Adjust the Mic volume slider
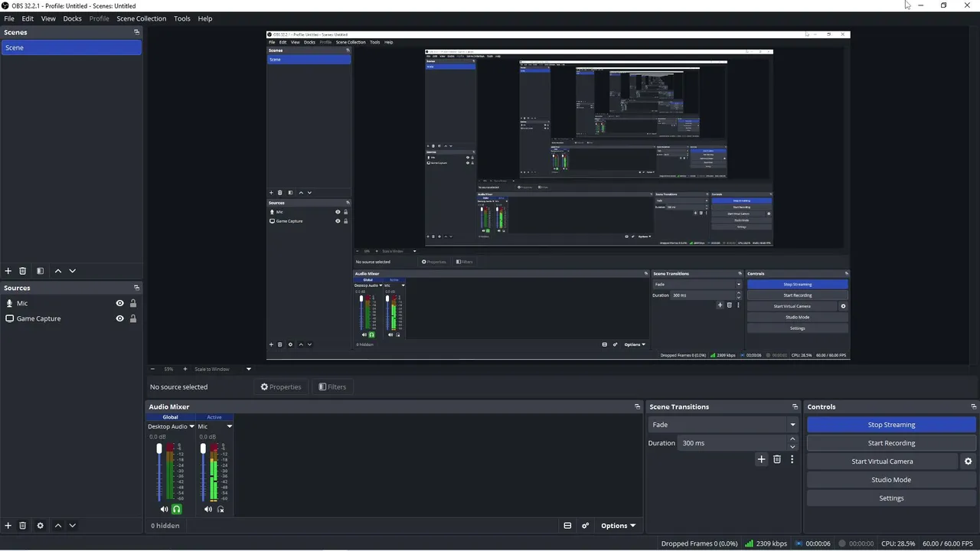The width and height of the screenshot is (980, 551). (203, 449)
